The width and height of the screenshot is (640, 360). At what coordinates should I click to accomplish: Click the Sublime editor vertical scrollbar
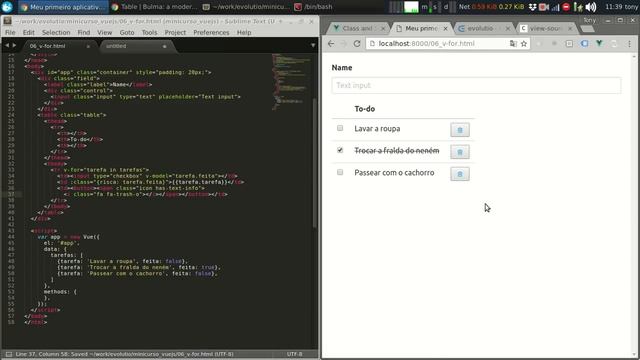point(314,163)
